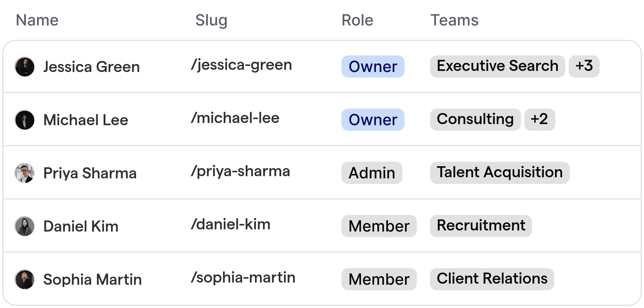The height and width of the screenshot is (308, 644).
Task: Open the /jessica-green slug link
Action: tap(241, 65)
